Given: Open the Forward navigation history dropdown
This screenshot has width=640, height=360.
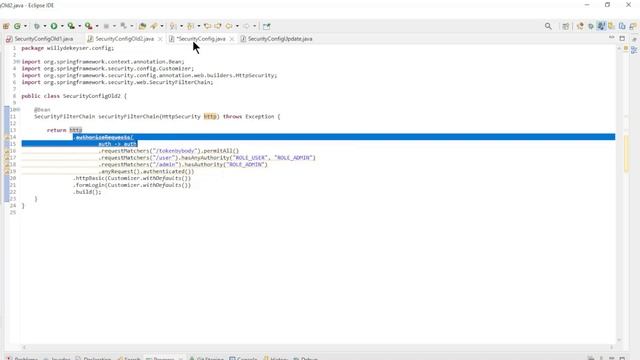Looking at the screenshot, I should coord(254,26).
